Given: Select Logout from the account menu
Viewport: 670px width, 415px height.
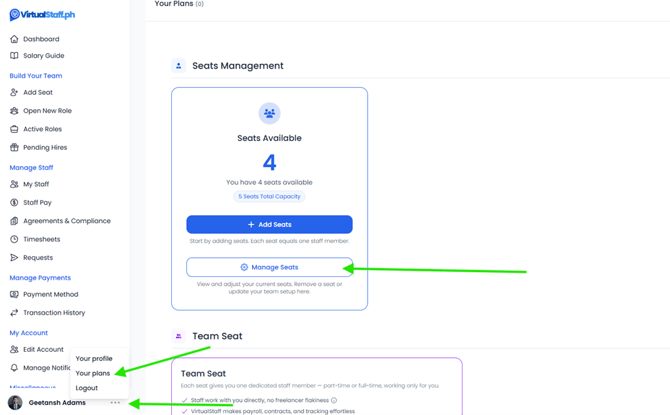Looking at the screenshot, I should pyautogui.click(x=87, y=388).
